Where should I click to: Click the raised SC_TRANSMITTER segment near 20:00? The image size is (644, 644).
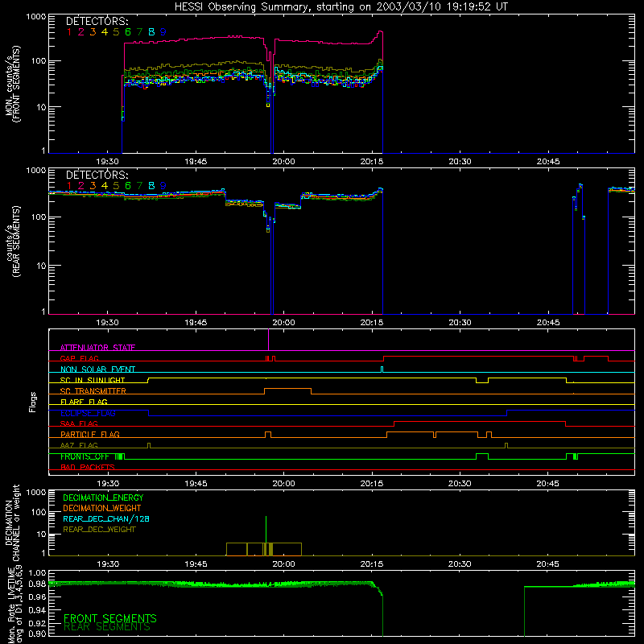click(x=287, y=389)
